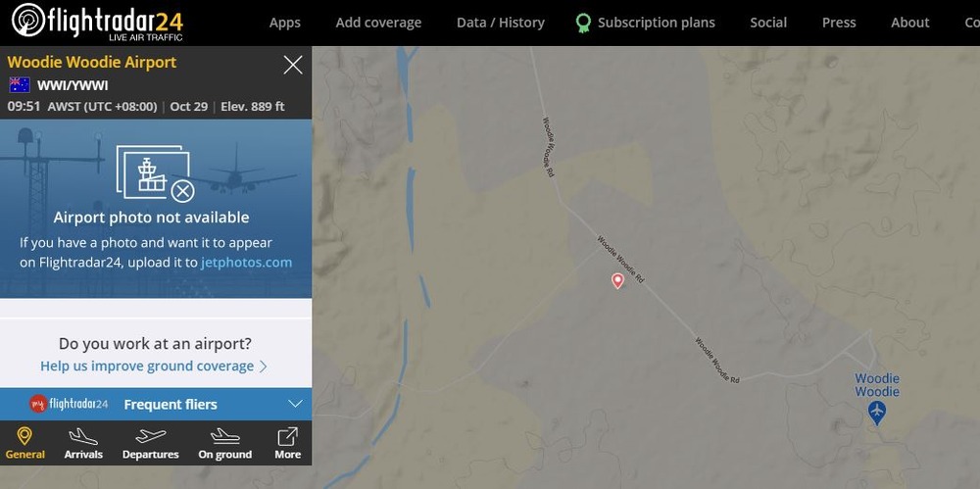Viewport: 980px width, 489px height.
Task: Visit the jetphotos.com link
Action: [246, 262]
